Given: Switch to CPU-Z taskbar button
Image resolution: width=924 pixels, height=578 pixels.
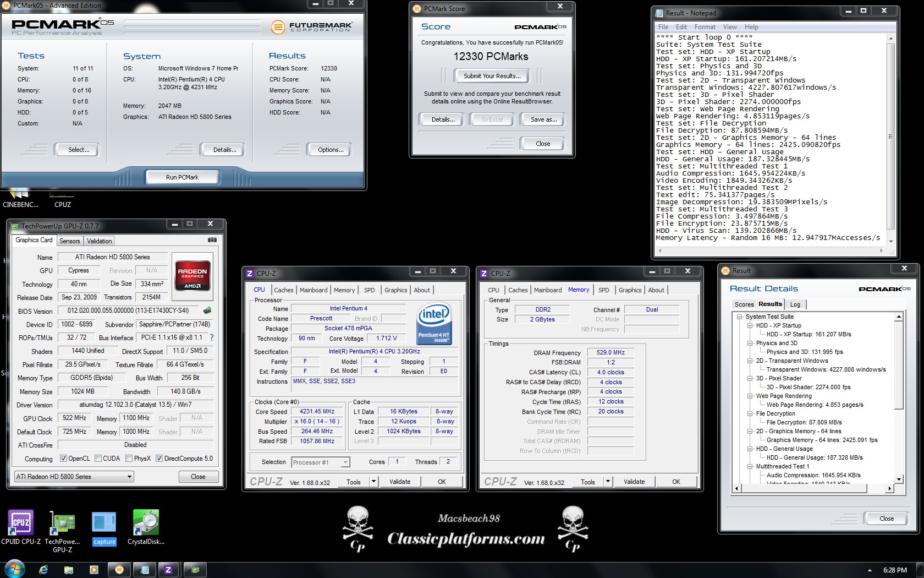Looking at the screenshot, I should pyautogui.click(x=169, y=570).
